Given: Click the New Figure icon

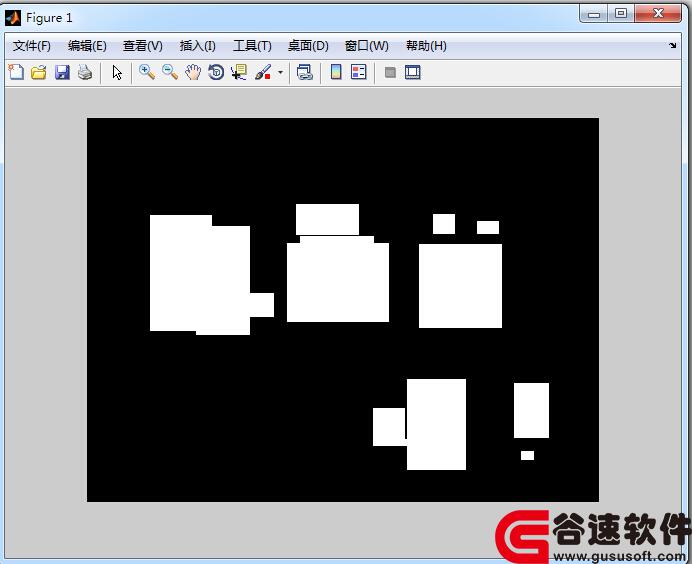Looking at the screenshot, I should coord(16,72).
